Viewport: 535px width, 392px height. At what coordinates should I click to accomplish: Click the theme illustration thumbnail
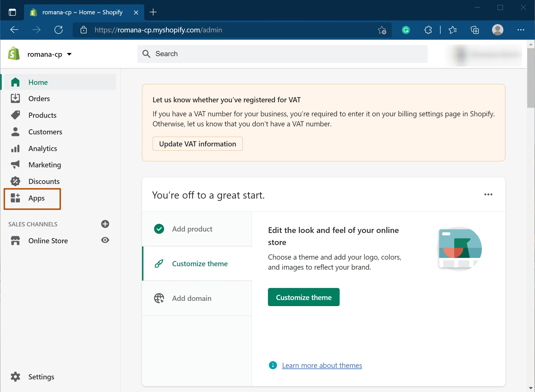[x=460, y=249]
